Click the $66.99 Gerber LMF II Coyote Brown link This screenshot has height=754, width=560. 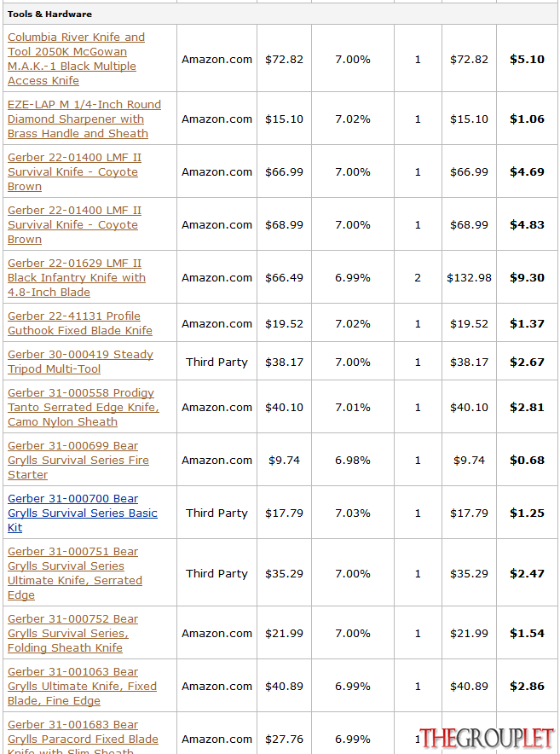click(x=74, y=171)
